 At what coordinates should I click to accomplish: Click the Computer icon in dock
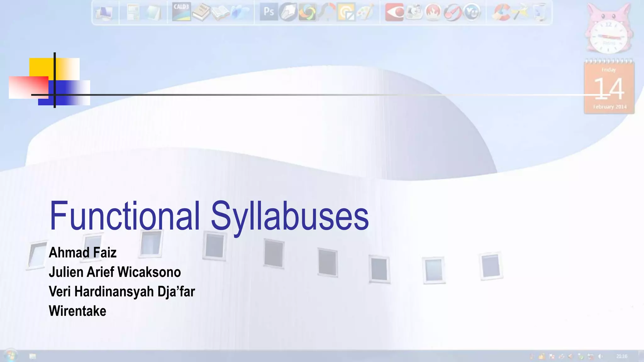[104, 13]
